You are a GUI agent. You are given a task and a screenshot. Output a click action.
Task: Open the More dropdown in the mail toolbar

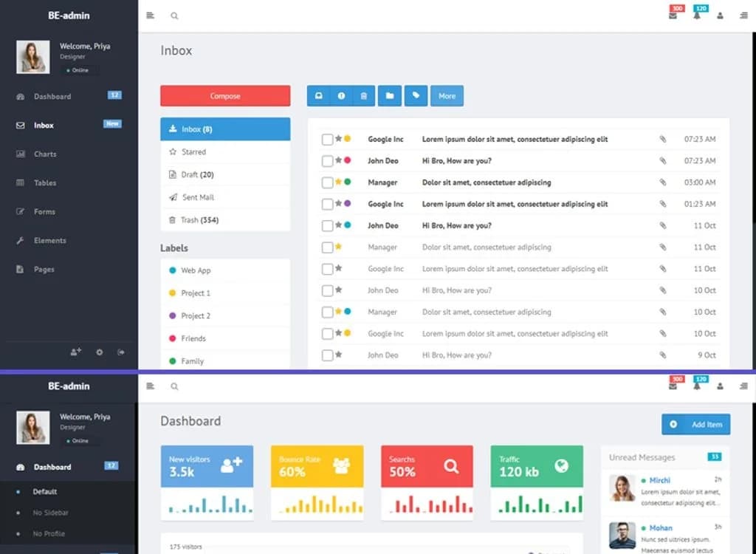pos(447,95)
